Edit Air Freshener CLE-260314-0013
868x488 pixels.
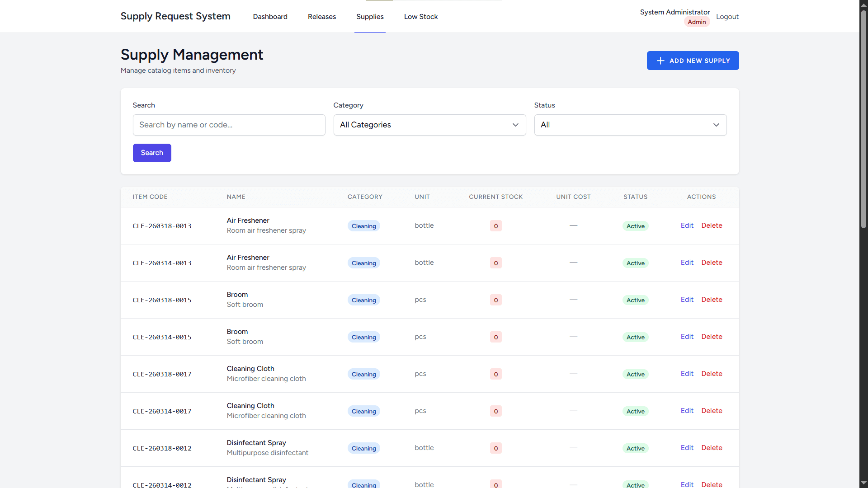(x=687, y=263)
